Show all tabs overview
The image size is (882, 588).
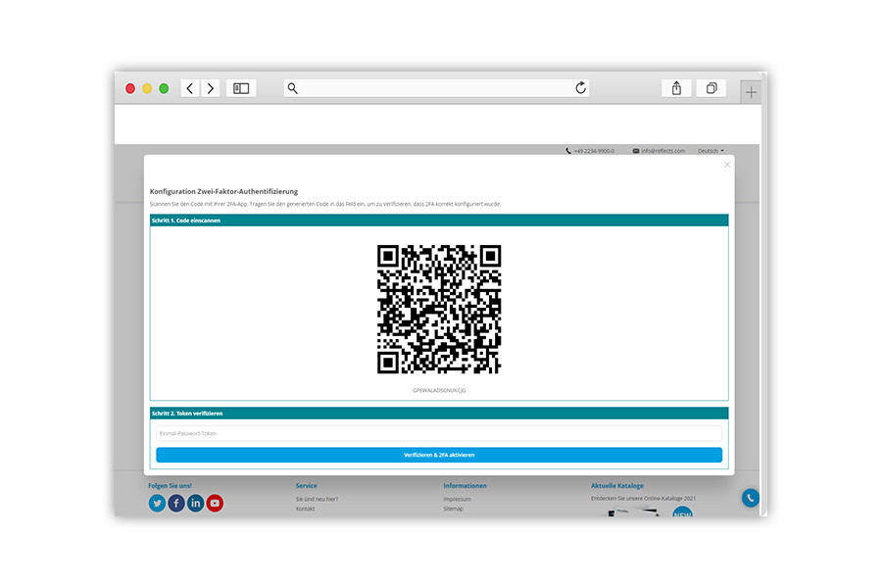711,88
